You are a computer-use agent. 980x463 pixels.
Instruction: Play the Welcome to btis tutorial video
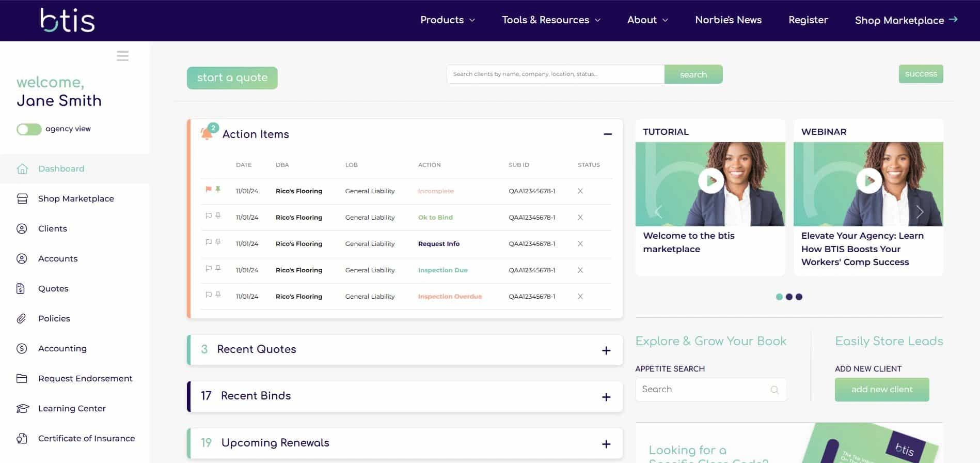[711, 181]
